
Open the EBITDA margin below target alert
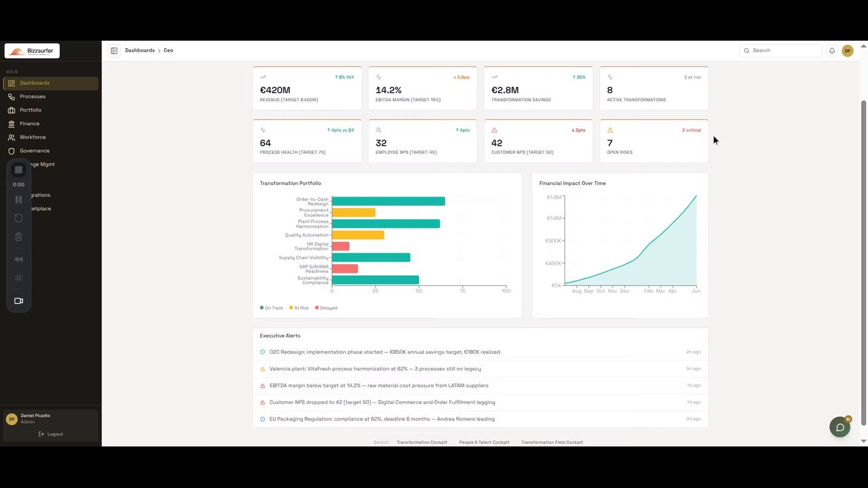480,386
